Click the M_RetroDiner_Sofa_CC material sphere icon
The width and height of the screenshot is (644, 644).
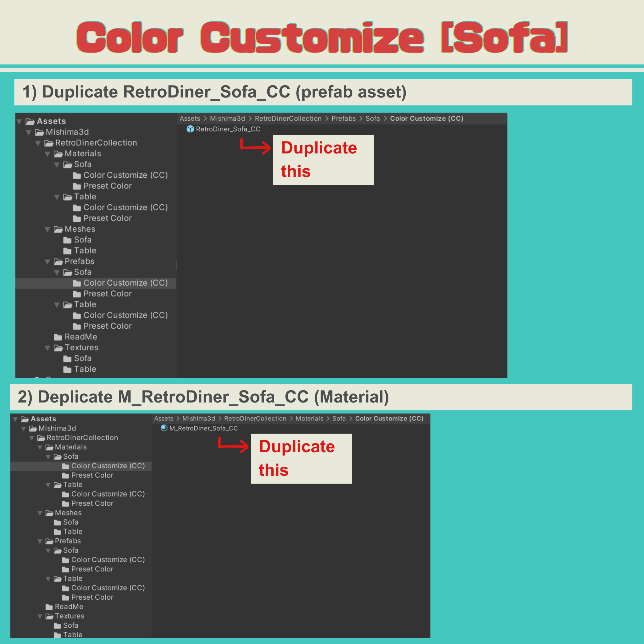(164, 428)
